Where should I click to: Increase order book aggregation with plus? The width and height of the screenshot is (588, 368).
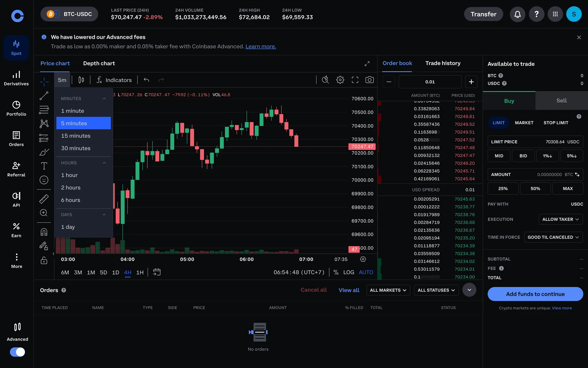(x=471, y=82)
